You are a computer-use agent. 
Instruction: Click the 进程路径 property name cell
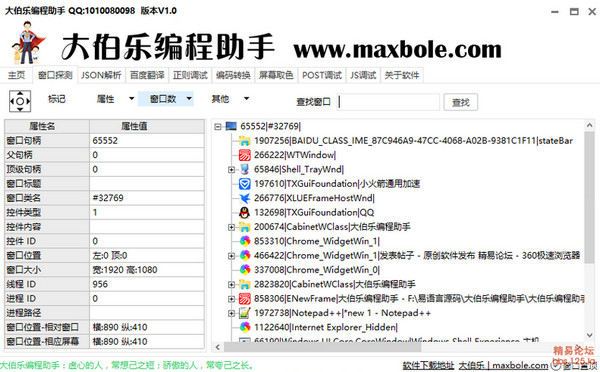47,313
